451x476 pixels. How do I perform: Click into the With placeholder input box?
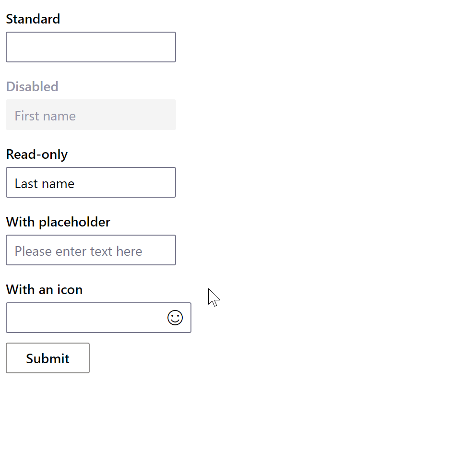pos(91,250)
